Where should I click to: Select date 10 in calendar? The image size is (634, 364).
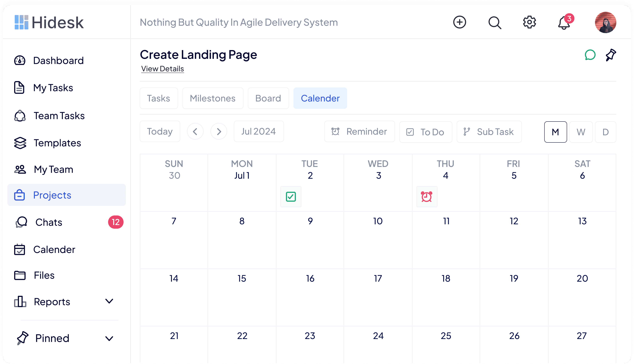(378, 240)
